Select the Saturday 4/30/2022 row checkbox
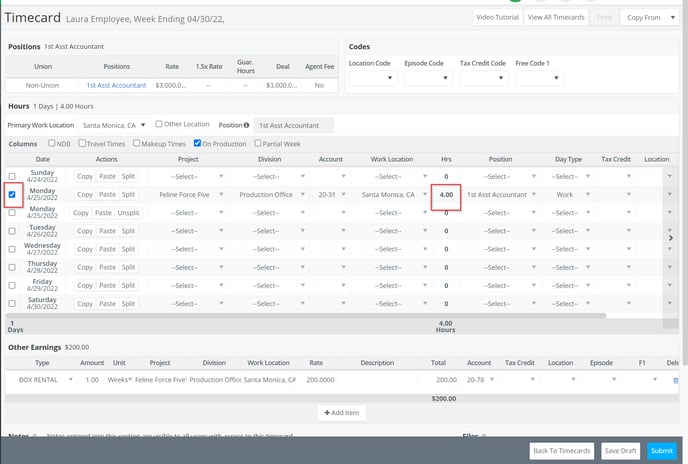This screenshot has width=688, height=464. [12, 303]
